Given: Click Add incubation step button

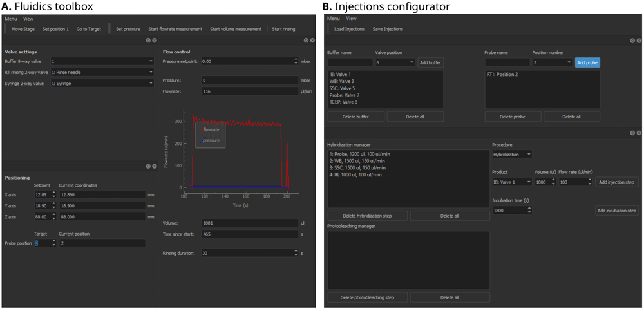Looking at the screenshot, I should [616, 211].
